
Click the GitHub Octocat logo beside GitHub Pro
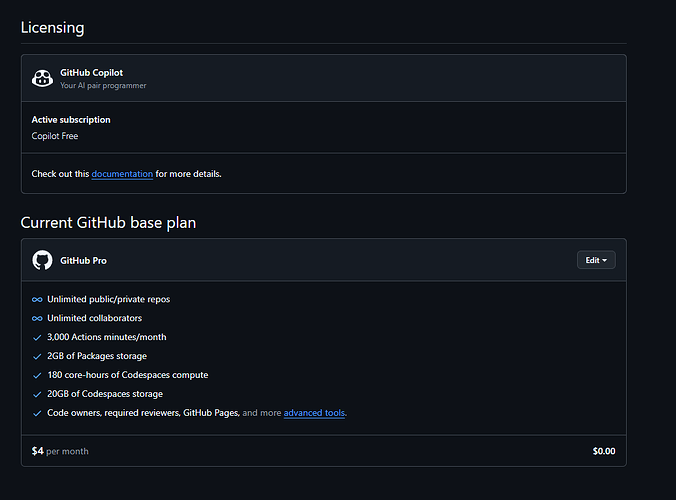tap(42, 260)
